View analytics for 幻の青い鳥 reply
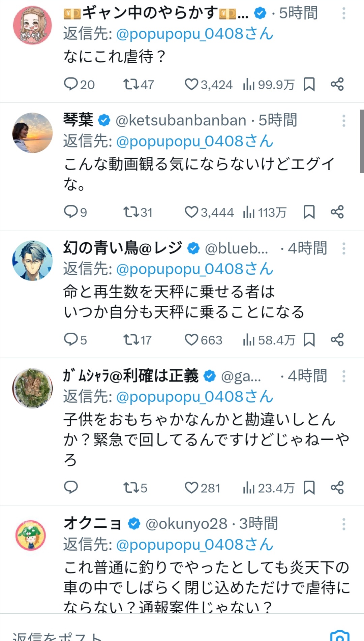 click(x=249, y=340)
